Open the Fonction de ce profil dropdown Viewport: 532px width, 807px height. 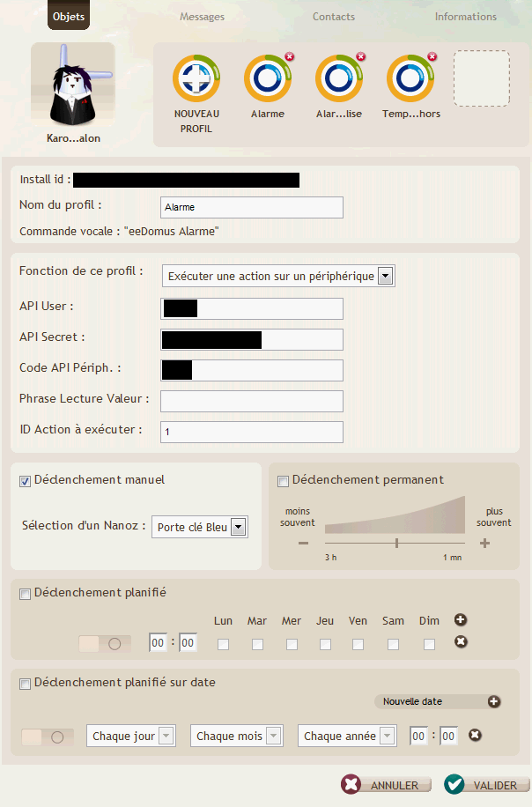278,276
